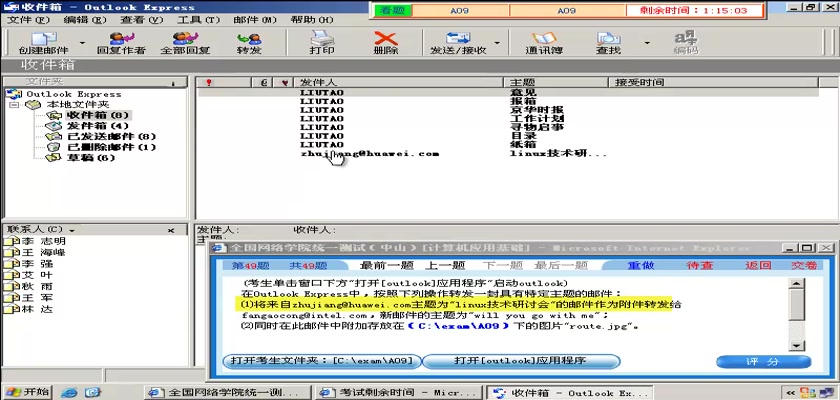The width and height of the screenshot is (840, 400).
Task: Select the email with subject 寻物启事
Action: coord(508,127)
